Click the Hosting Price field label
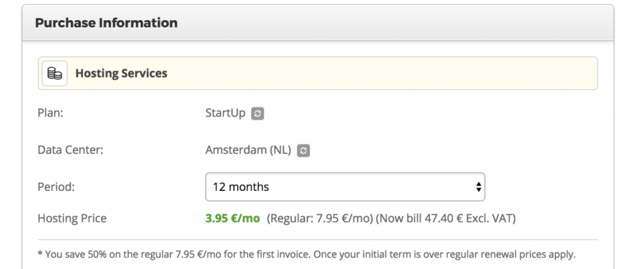The width and height of the screenshot is (644, 269). (72, 219)
